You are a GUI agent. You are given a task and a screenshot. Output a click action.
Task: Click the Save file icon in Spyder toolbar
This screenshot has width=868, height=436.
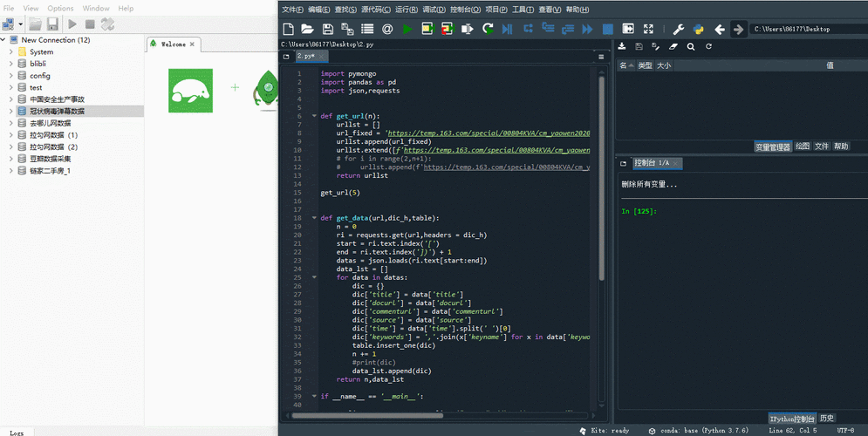pyautogui.click(x=328, y=29)
